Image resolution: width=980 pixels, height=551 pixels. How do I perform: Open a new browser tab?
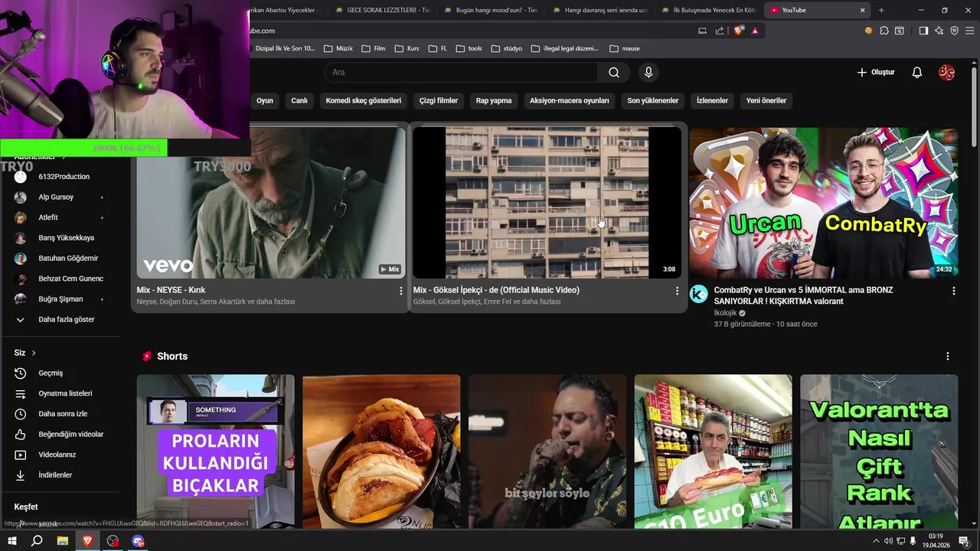pos(881,10)
